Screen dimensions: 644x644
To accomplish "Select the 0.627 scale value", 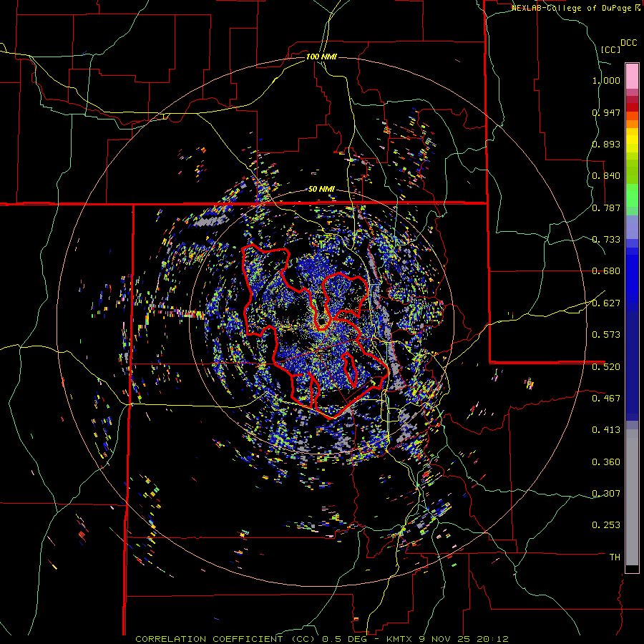I will [606, 303].
